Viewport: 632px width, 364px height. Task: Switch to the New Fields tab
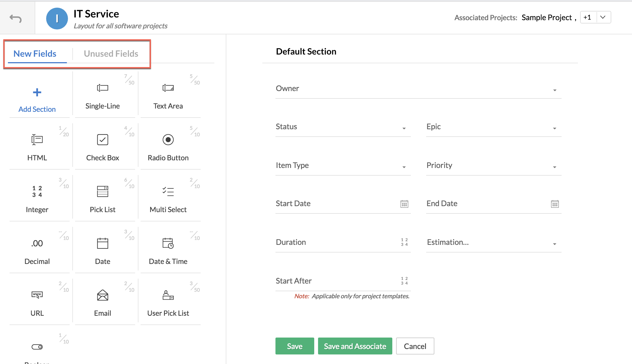35,54
